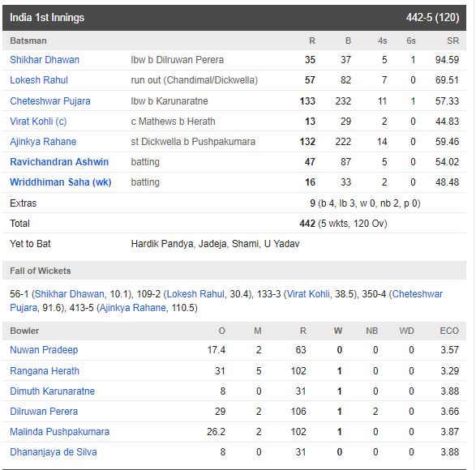Open Dhananjaya de Silva's bowling profile

tap(54, 452)
